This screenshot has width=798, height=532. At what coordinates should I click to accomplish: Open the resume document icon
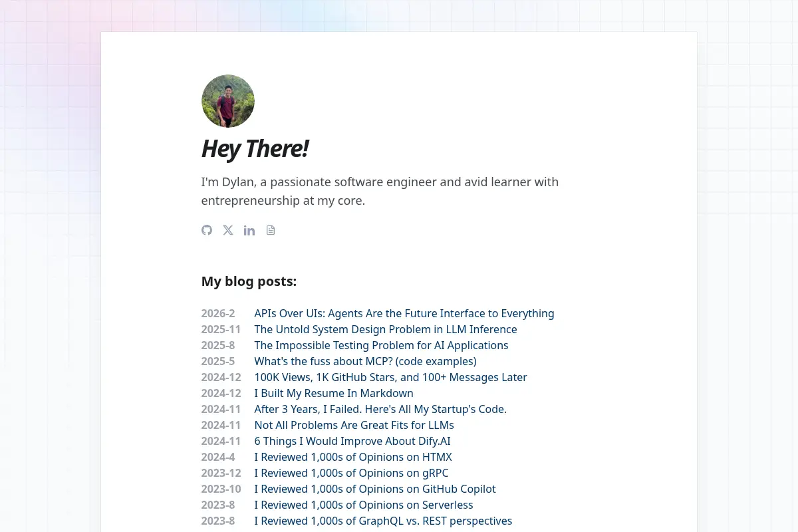click(271, 230)
